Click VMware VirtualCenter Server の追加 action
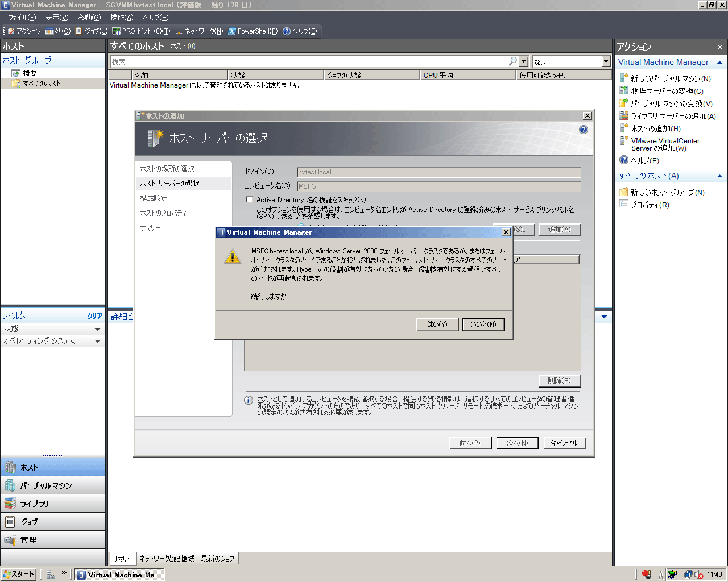The image size is (728, 582). click(665, 144)
